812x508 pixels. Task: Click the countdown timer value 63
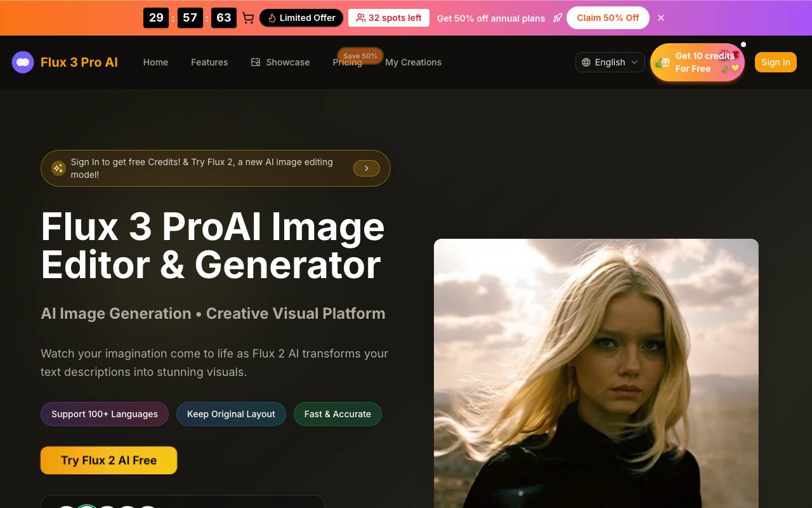224,18
